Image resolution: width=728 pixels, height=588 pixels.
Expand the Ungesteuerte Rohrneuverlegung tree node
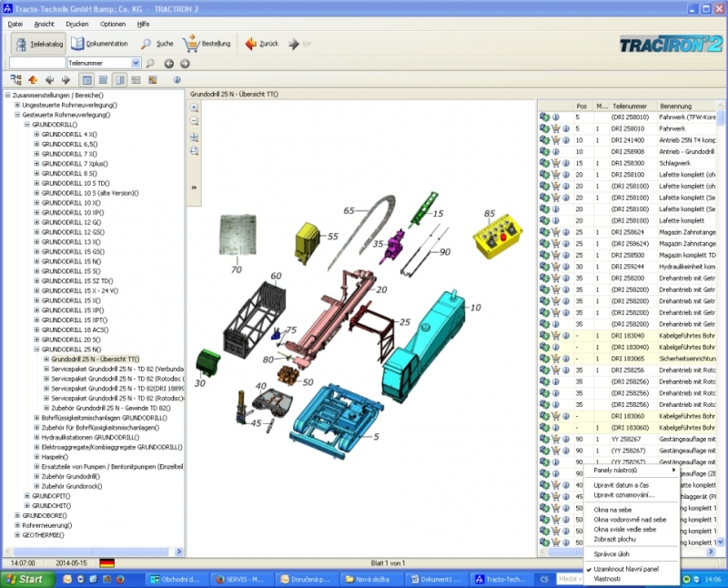click(17, 105)
